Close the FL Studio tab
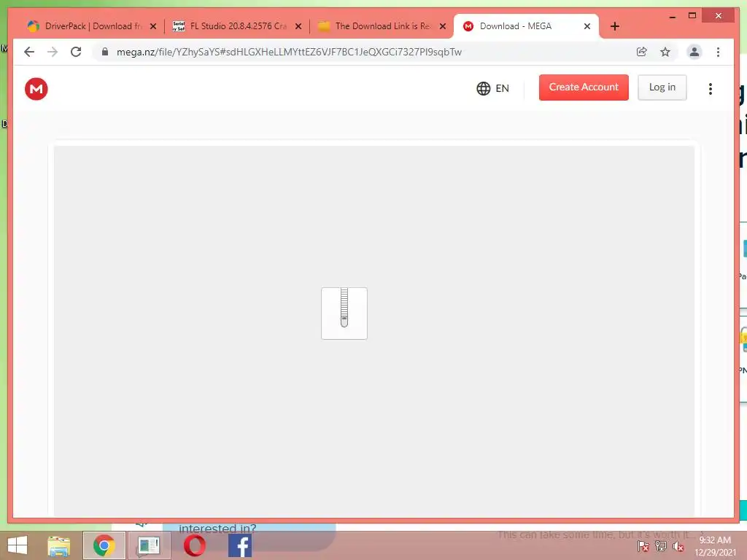The height and width of the screenshot is (560, 747). [x=298, y=26]
